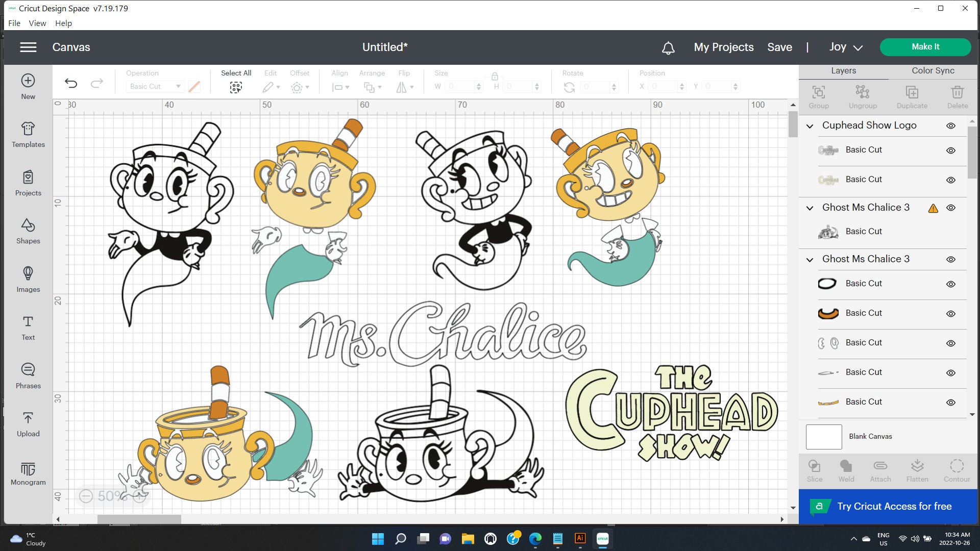Click the Redo arrow
The image size is (980, 551).
point(97,83)
